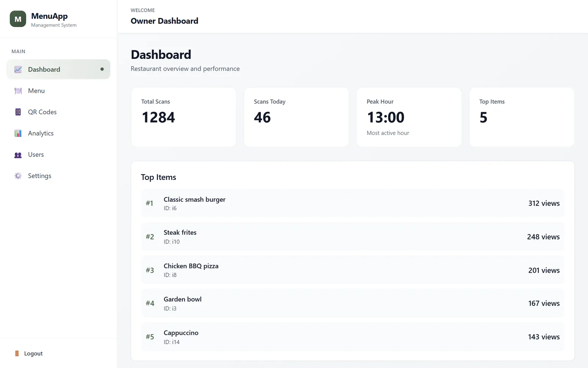Click the Total Scans value 1284
588x368 pixels.
[x=158, y=117]
